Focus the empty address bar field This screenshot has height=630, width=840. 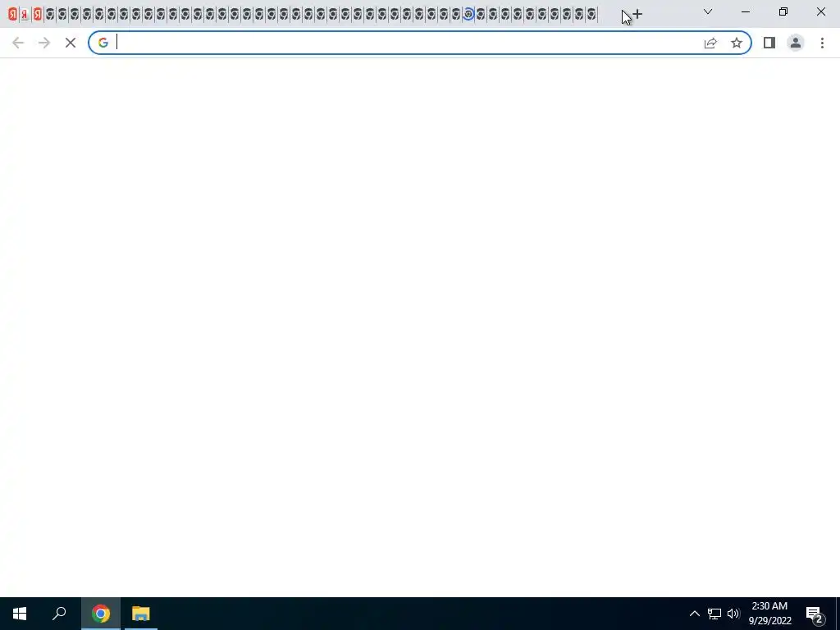(407, 43)
